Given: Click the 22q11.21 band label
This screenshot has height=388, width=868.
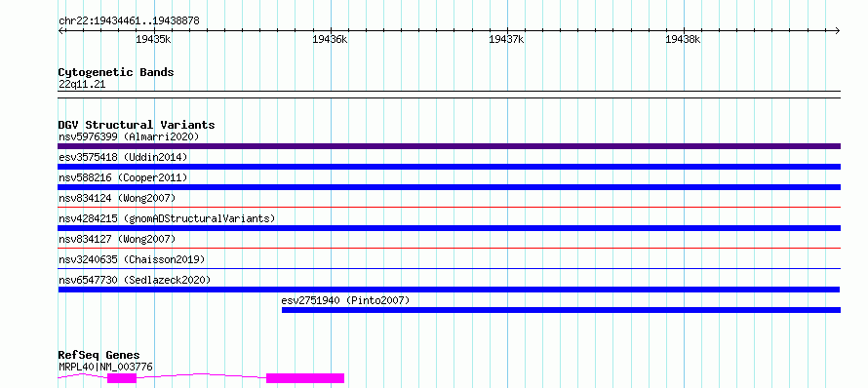Looking at the screenshot, I should point(82,85).
